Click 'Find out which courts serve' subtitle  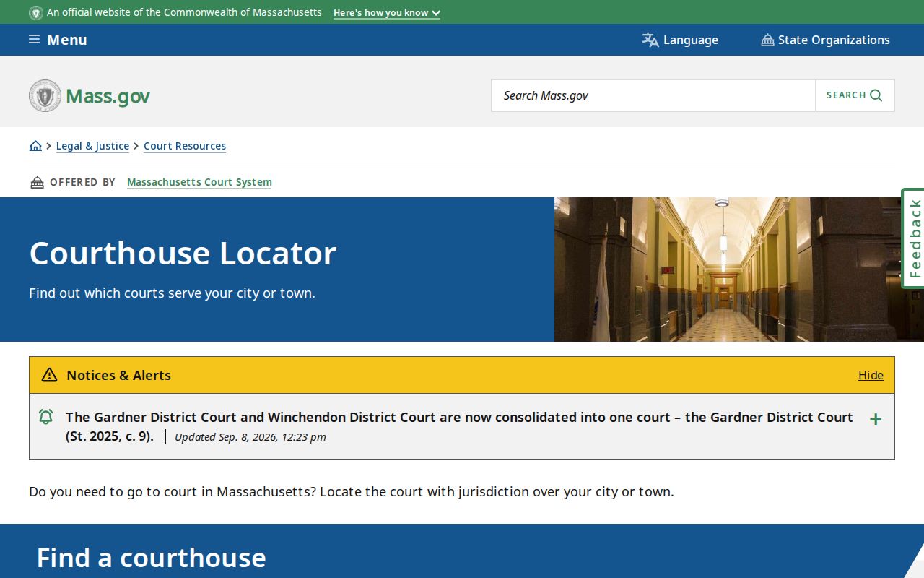point(173,293)
